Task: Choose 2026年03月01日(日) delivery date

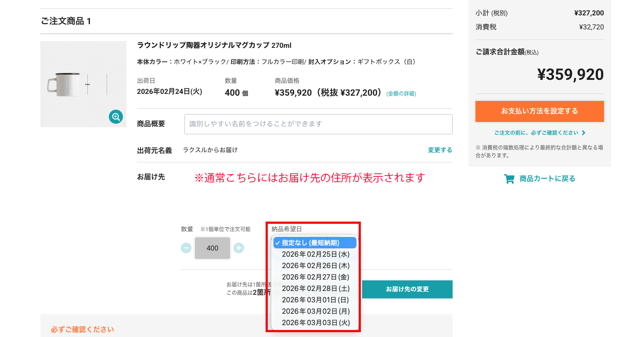Action: pos(315,300)
